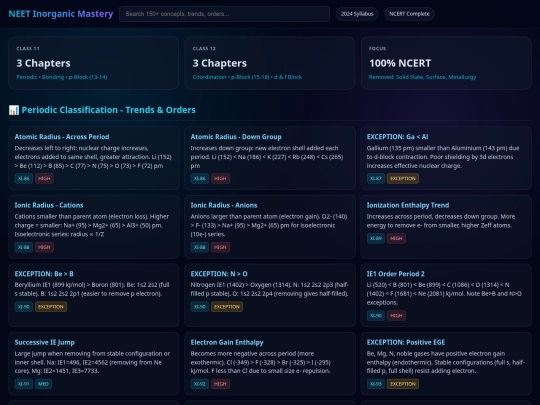
Task: Click the Periodic Classification - Trends & Orders heading
Action: tap(108, 110)
